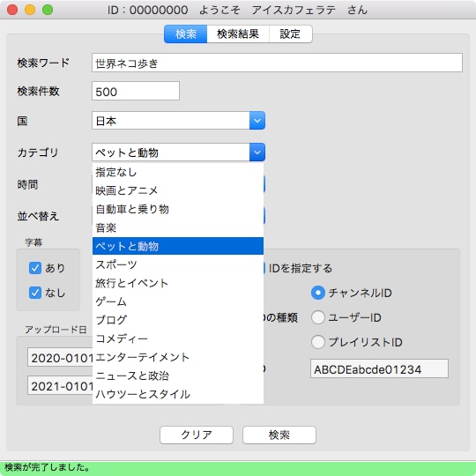Choose 旅行とイベント category option
Viewport: 476px width, 476px height.
(x=178, y=283)
